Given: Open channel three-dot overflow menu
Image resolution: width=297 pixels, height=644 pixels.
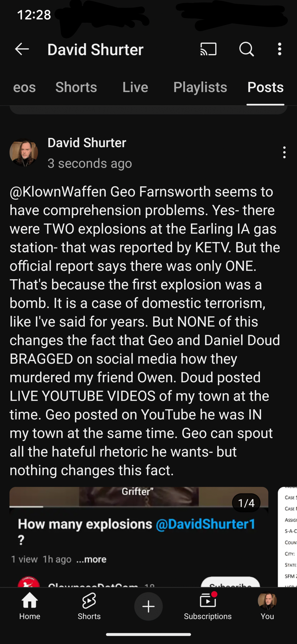Looking at the screenshot, I should (x=280, y=49).
